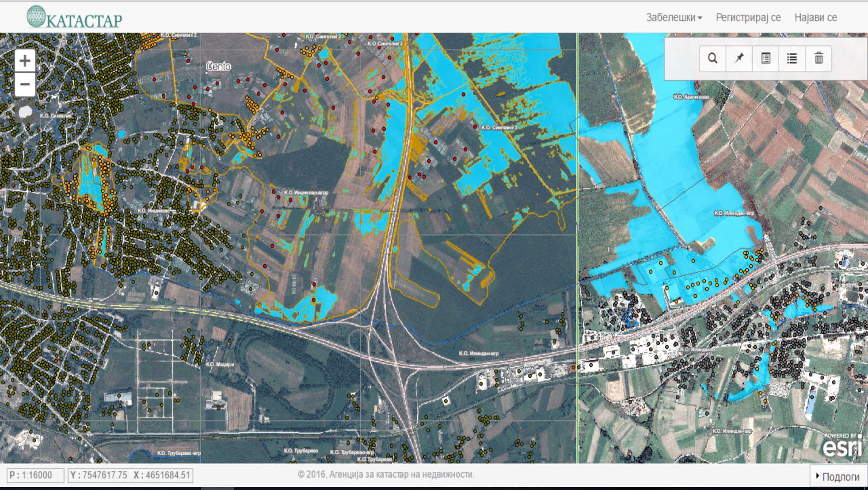The width and height of the screenshot is (868, 490).
Task: Expand the Забелешки dropdown menu
Action: (x=674, y=18)
